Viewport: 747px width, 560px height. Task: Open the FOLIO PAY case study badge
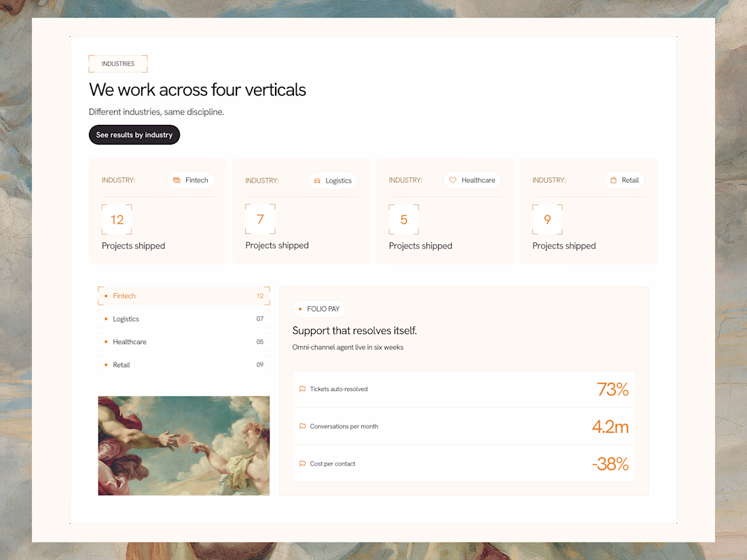pyautogui.click(x=318, y=309)
